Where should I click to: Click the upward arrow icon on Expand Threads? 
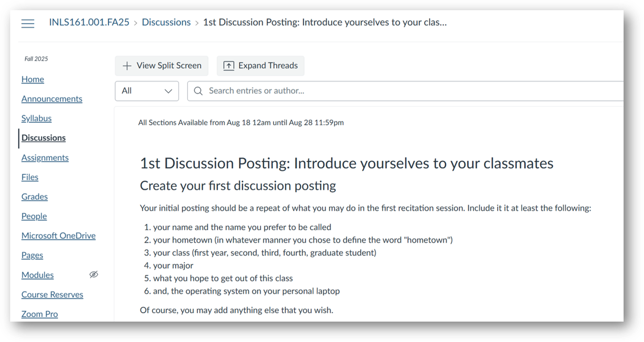pyautogui.click(x=228, y=65)
